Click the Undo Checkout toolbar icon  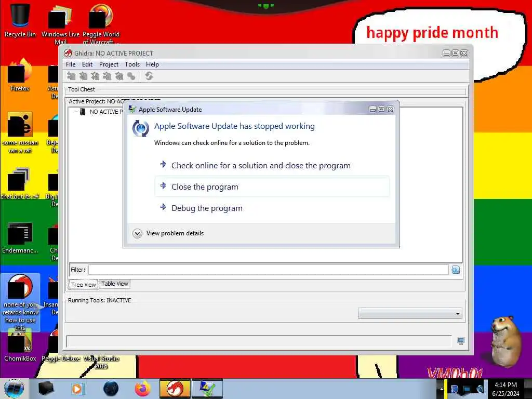click(x=119, y=76)
